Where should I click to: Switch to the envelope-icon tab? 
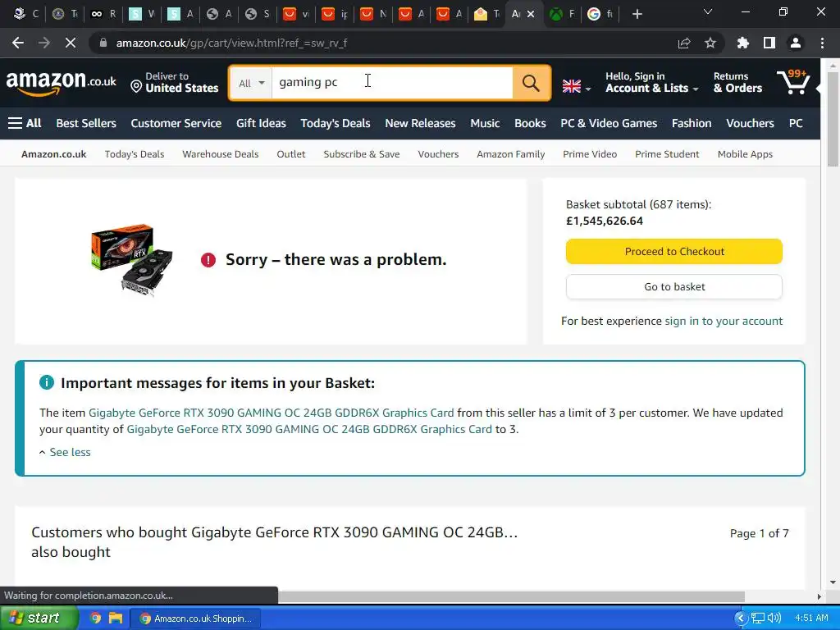486,14
